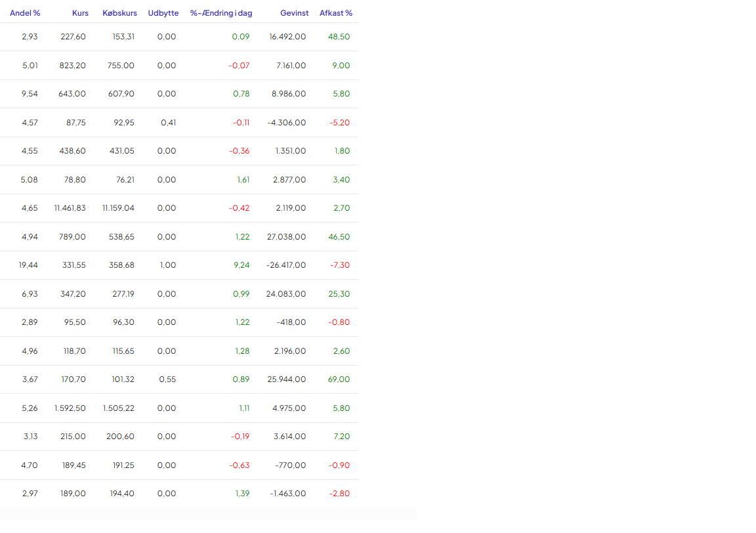The image size is (756, 533).
Task: Sort by the Købskurs column header
Action: [x=119, y=13]
